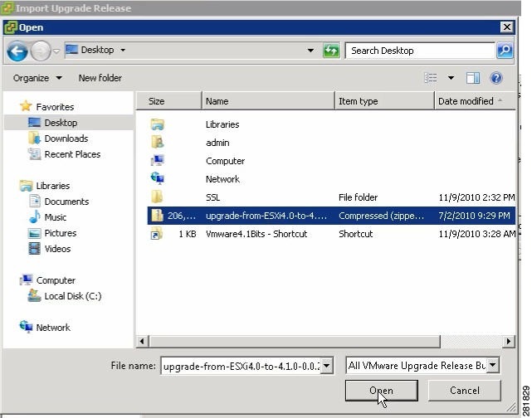532x418 pixels.
Task: Click the Vmware4.1Bits shortcut icon
Action: (156, 234)
